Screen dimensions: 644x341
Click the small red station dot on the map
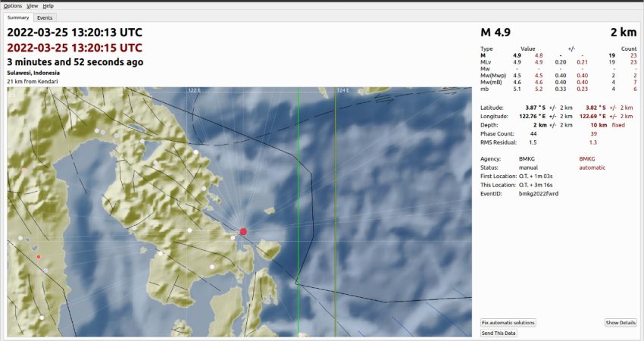coord(39,257)
